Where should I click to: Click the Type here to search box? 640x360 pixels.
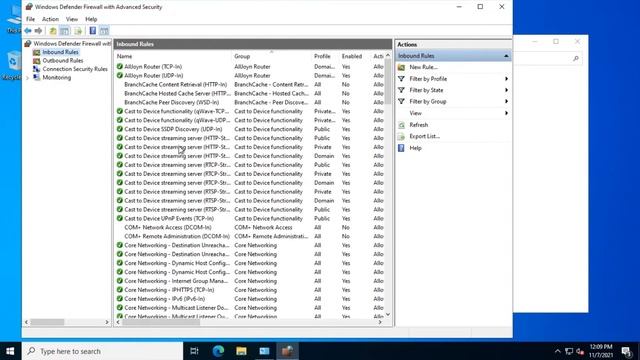pyautogui.click(x=102, y=351)
